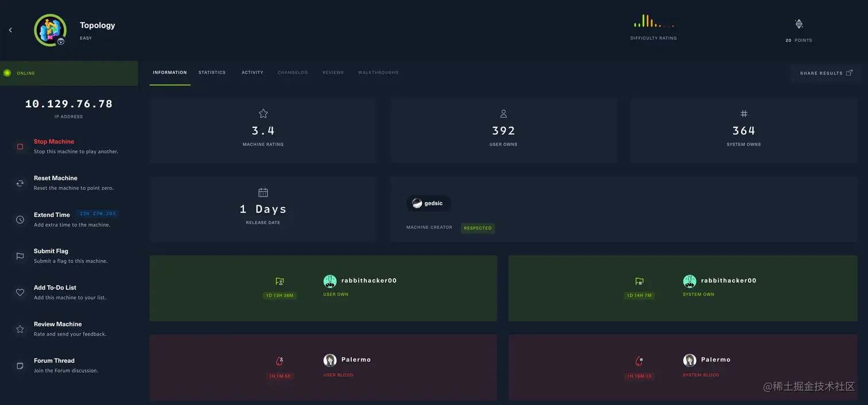Open rabbithacker00's profile avatar

point(330,281)
